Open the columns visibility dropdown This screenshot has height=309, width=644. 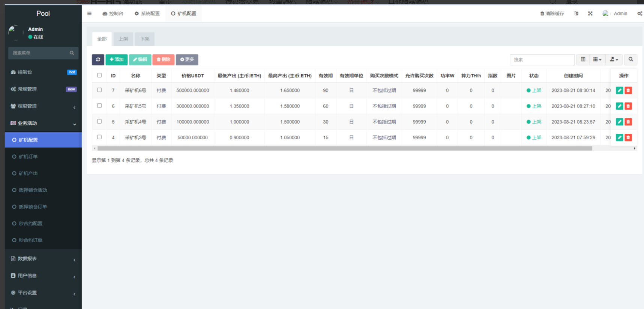coord(597,60)
